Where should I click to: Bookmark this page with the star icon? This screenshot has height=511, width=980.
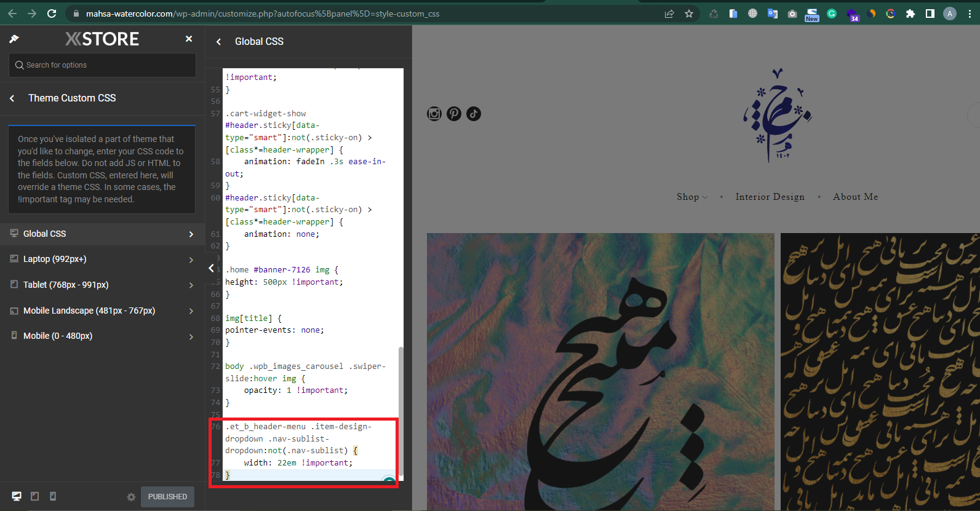[x=689, y=14]
